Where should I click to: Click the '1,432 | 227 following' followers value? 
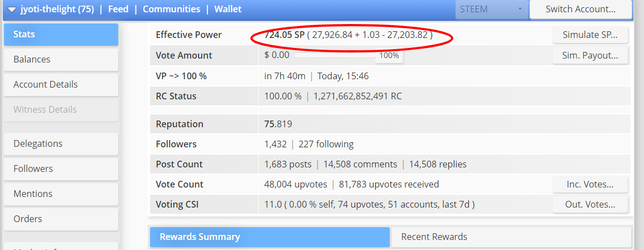309,145
